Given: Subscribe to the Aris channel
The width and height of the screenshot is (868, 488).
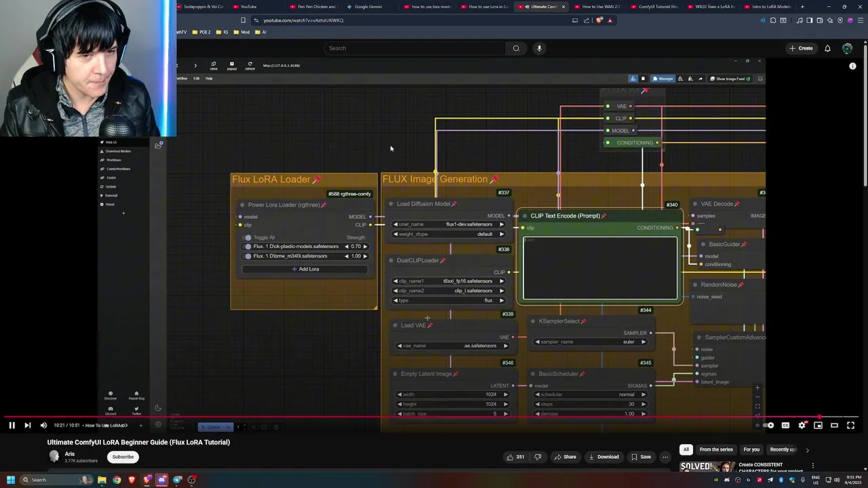Looking at the screenshot, I should [123, 457].
